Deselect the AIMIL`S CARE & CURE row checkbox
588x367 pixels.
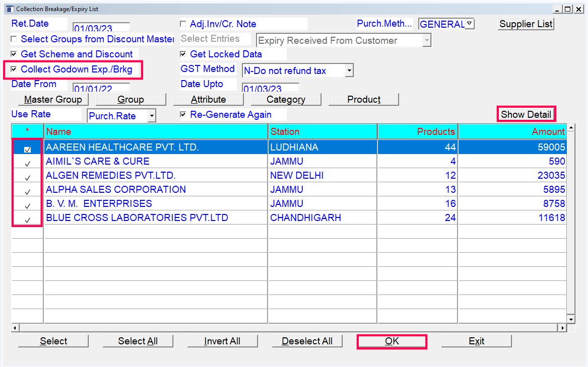(27, 161)
